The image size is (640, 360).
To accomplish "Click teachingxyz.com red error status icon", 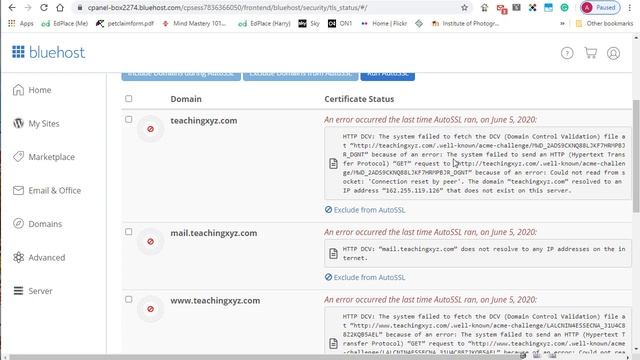I will pyautogui.click(x=150, y=129).
